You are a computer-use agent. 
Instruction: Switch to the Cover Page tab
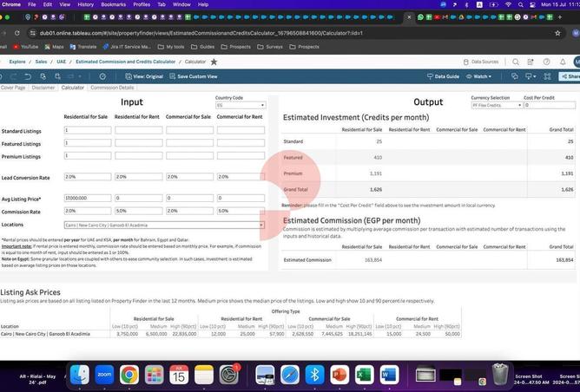click(13, 88)
